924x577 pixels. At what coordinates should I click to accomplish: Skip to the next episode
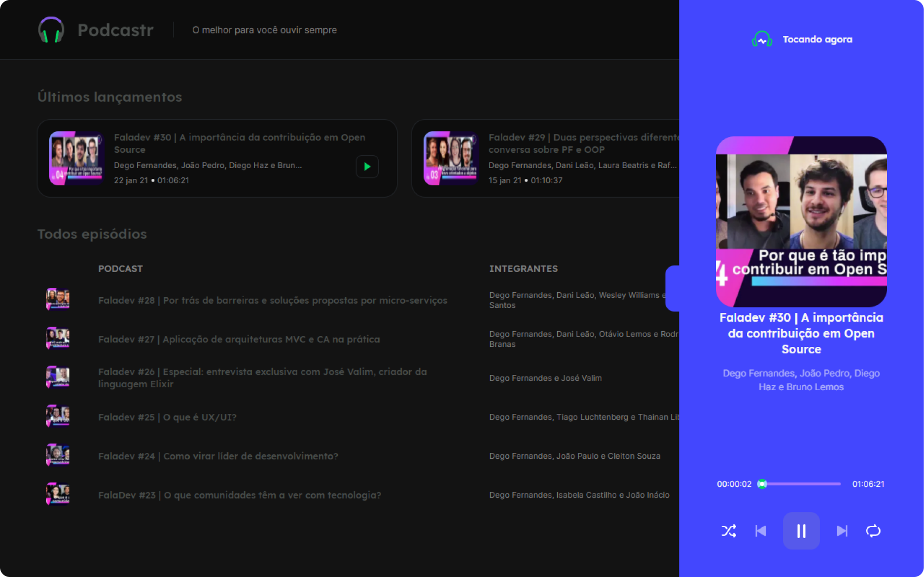pos(843,531)
